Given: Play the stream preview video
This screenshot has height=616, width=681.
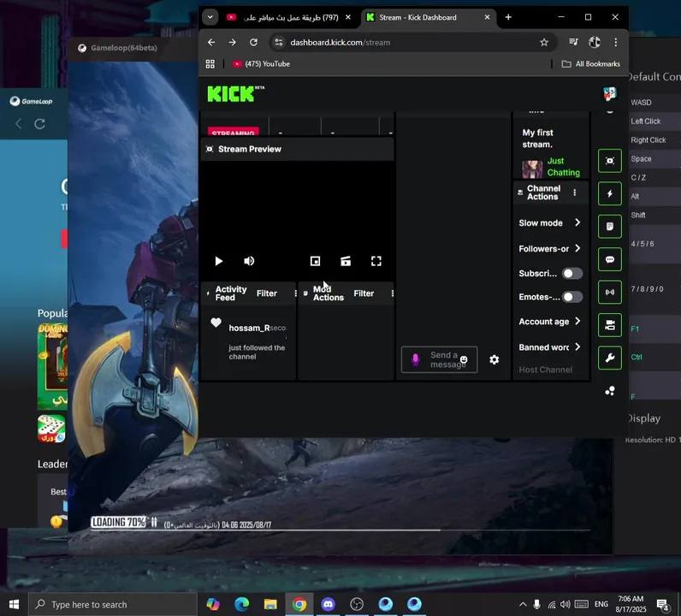Looking at the screenshot, I should pyautogui.click(x=219, y=261).
